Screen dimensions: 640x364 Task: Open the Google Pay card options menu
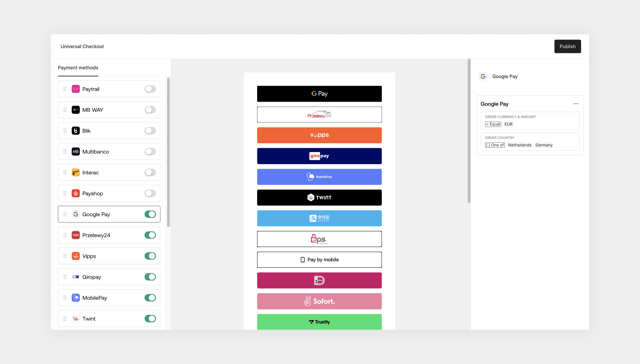576,104
